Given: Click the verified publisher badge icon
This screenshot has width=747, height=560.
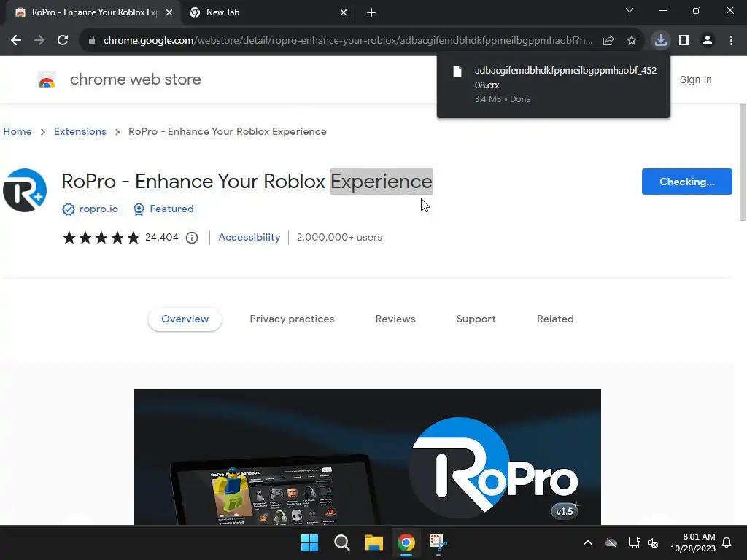Looking at the screenshot, I should pos(69,209).
